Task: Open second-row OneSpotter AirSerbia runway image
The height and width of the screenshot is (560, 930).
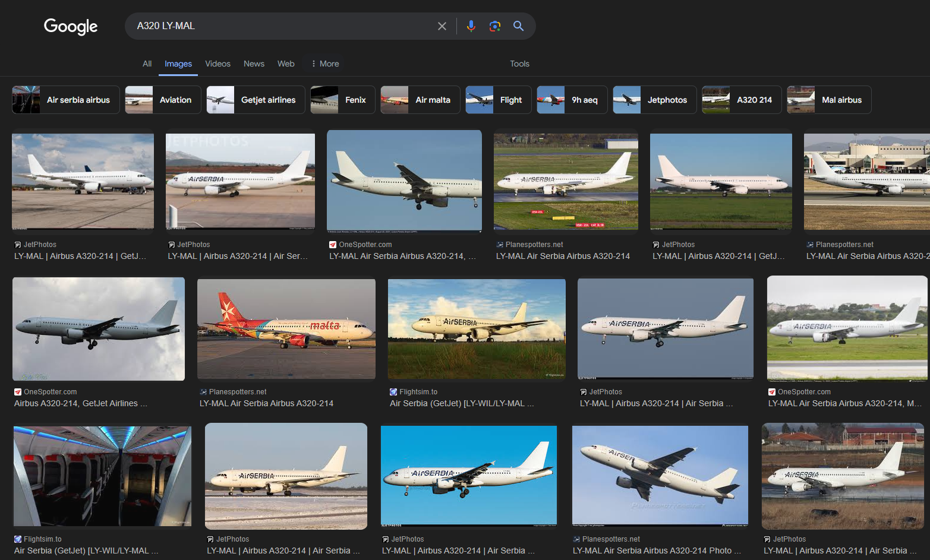Action: [x=847, y=328]
